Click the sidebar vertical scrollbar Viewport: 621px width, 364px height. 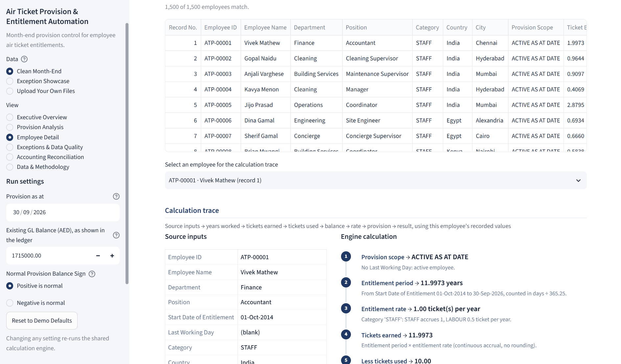click(x=127, y=153)
